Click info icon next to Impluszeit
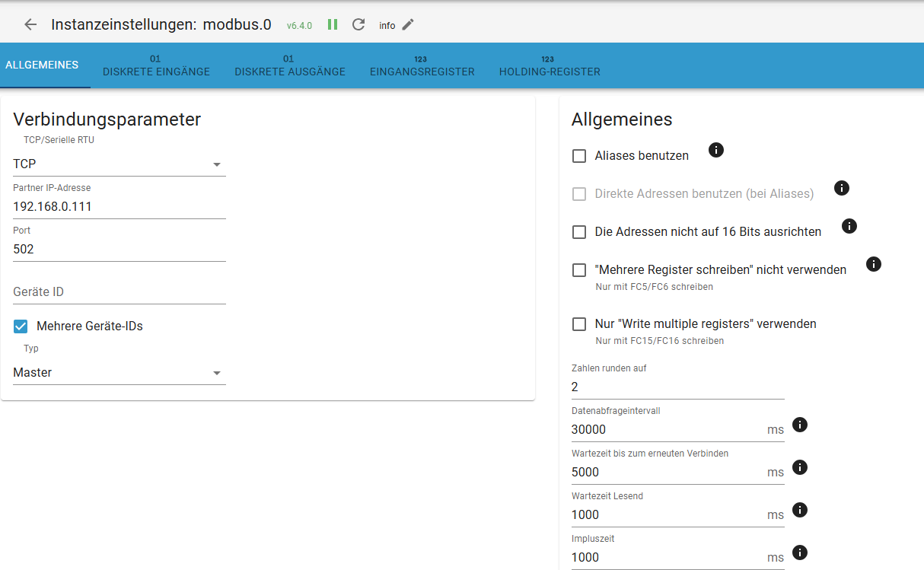The height and width of the screenshot is (570, 924). 799,552
